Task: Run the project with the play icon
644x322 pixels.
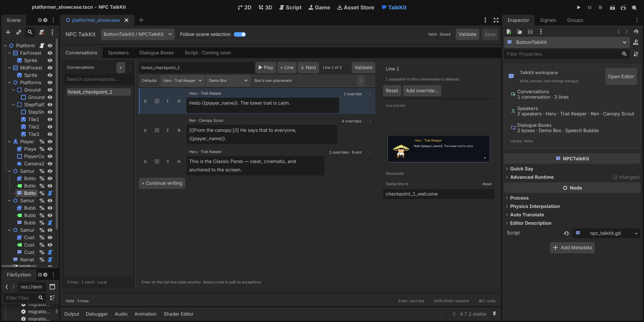Action: [x=579, y=7]
